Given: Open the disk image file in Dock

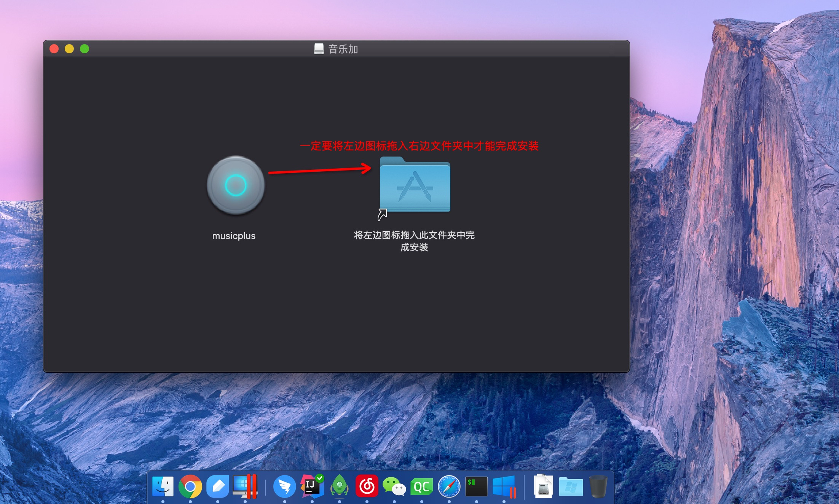Looking at the screenshot, I should click(544, 486).
